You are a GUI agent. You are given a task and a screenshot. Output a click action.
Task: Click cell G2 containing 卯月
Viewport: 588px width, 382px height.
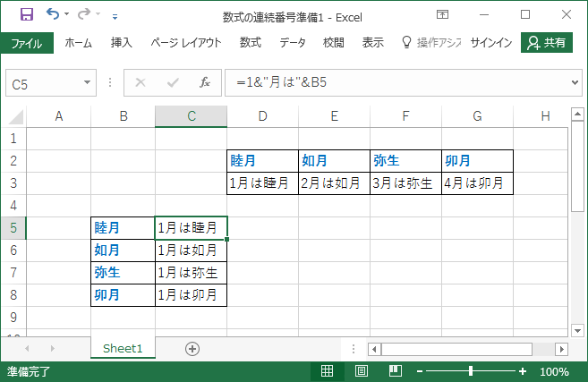[478, 161]
